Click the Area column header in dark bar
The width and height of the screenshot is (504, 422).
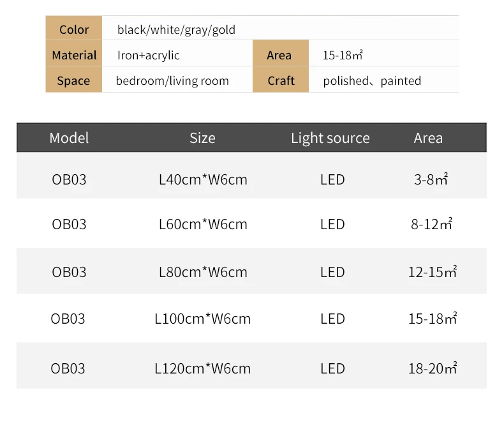428,138
